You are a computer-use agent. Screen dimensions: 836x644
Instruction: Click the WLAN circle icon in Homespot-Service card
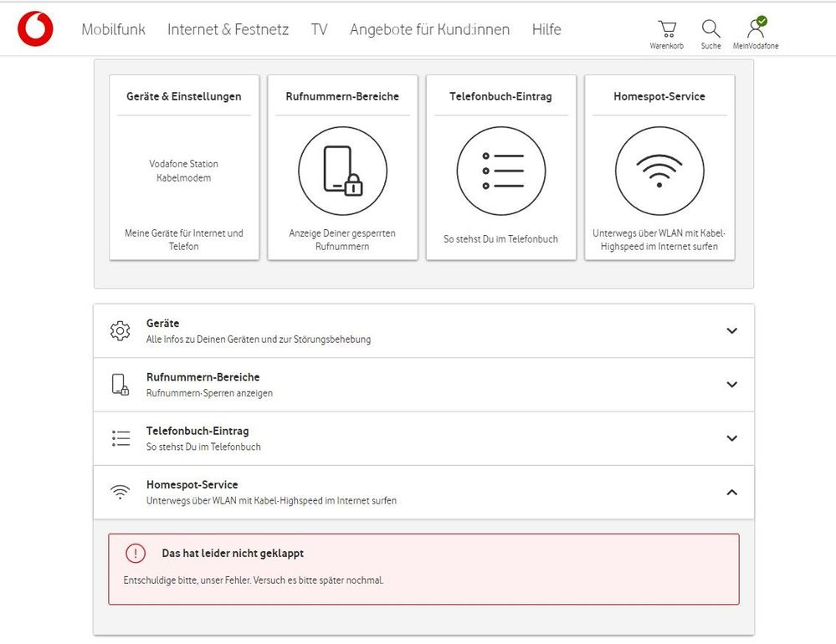[659, 171]
